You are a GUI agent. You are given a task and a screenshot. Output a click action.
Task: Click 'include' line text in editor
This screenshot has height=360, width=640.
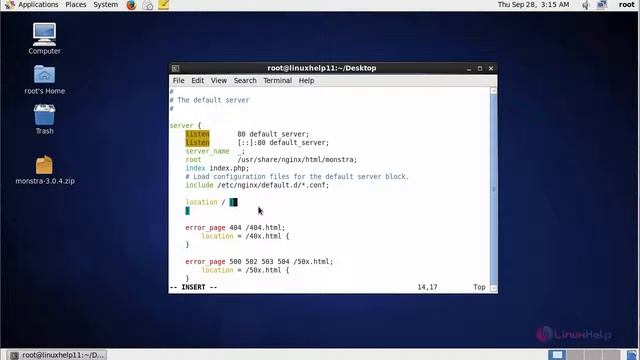coord(257,185)
